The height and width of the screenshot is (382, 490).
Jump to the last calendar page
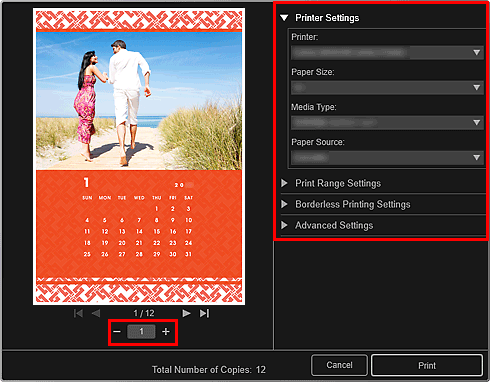(x=204, y=313)
